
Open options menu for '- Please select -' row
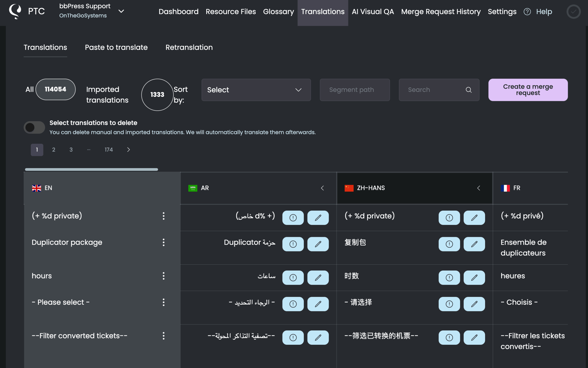point(164,302)
